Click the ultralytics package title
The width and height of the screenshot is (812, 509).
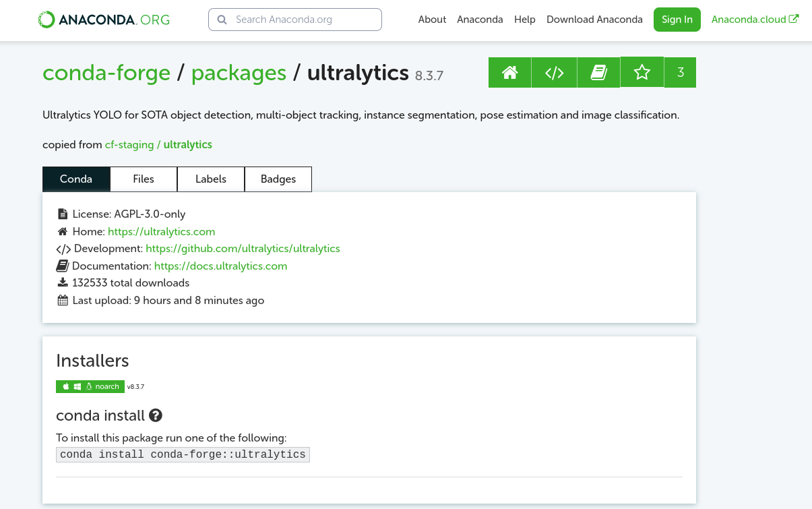pyautogui.click(x=358, y=72)
